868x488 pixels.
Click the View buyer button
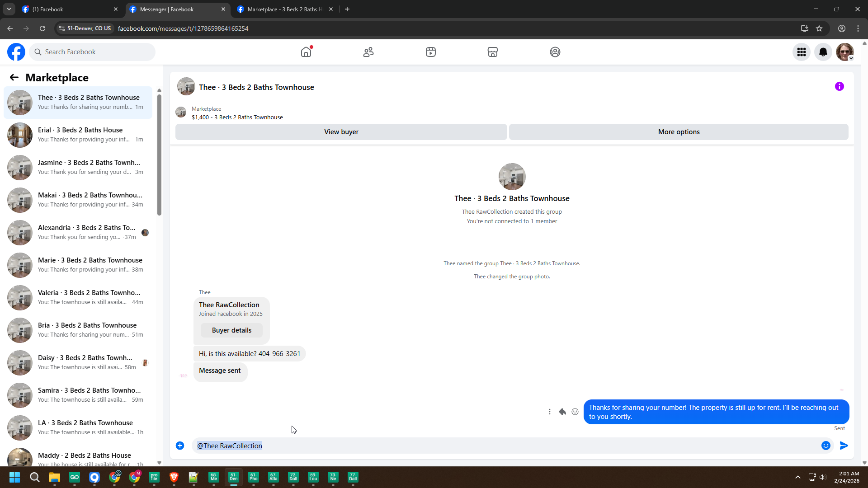click(341, 132)
